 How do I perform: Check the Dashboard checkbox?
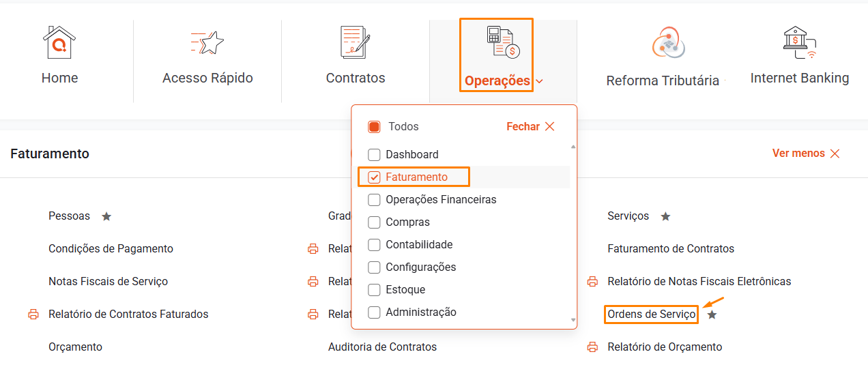[x=374, y=155]
